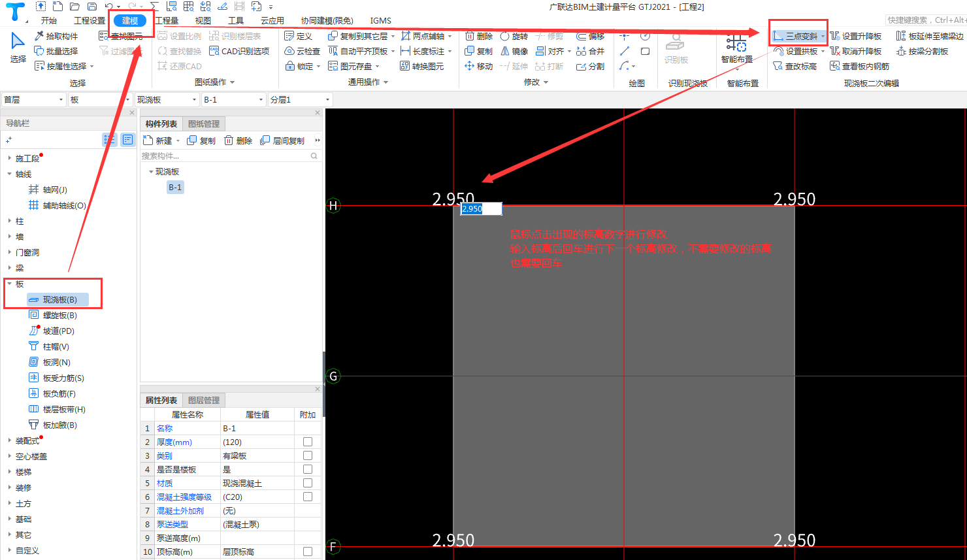Click the 2.950 elevation input box
The image size is (967, 560).
(x=481, y=208)
